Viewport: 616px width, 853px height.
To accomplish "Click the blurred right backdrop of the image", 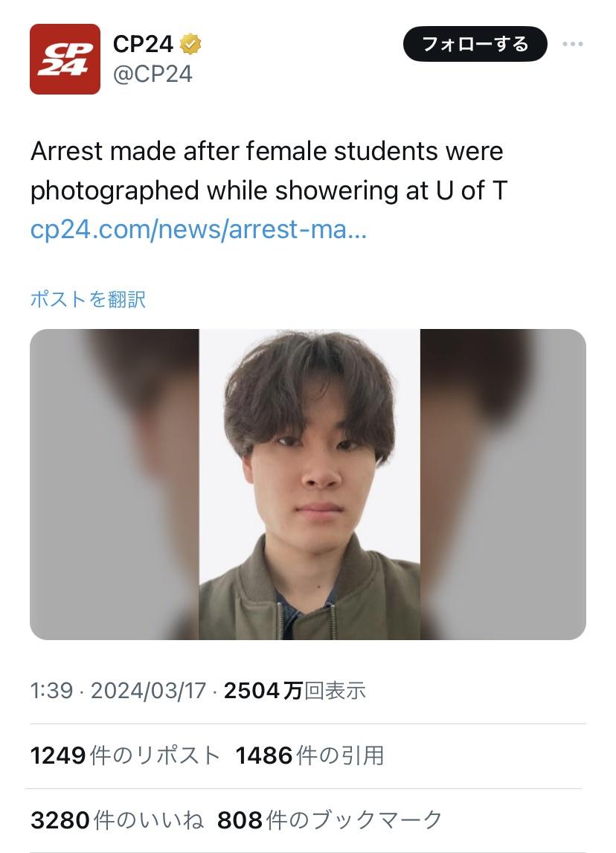I will click(x=503, y=484).
